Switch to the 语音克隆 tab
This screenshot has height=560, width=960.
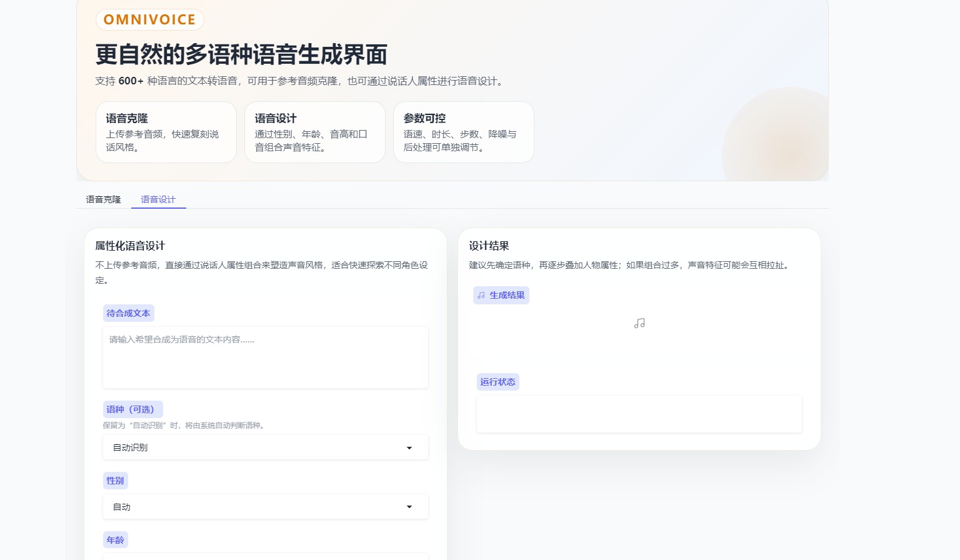point(103,199)
